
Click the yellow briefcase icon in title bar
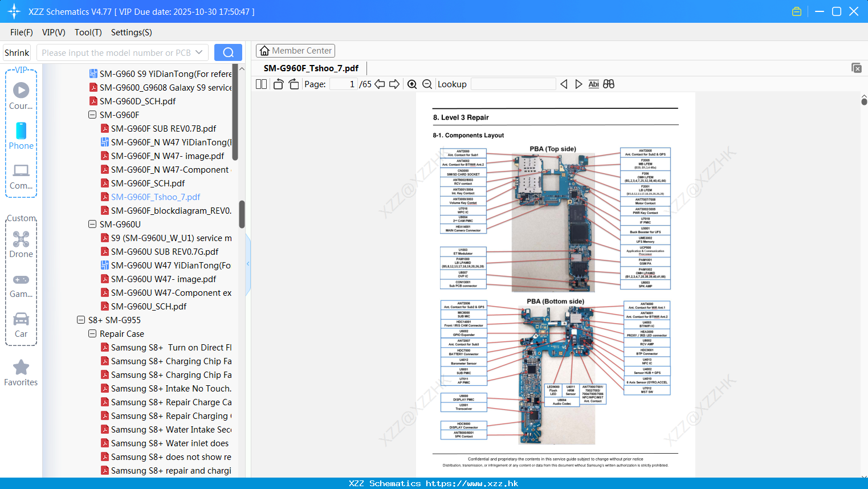tap(797, 11)
